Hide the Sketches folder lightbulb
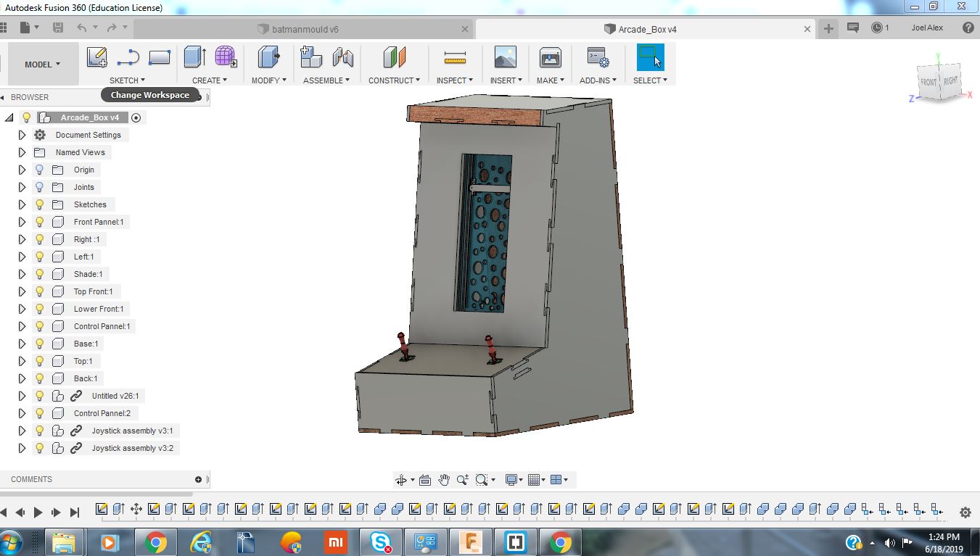This screenshot has height=556, width=980. pyautogui.click(x=40, y=204)
